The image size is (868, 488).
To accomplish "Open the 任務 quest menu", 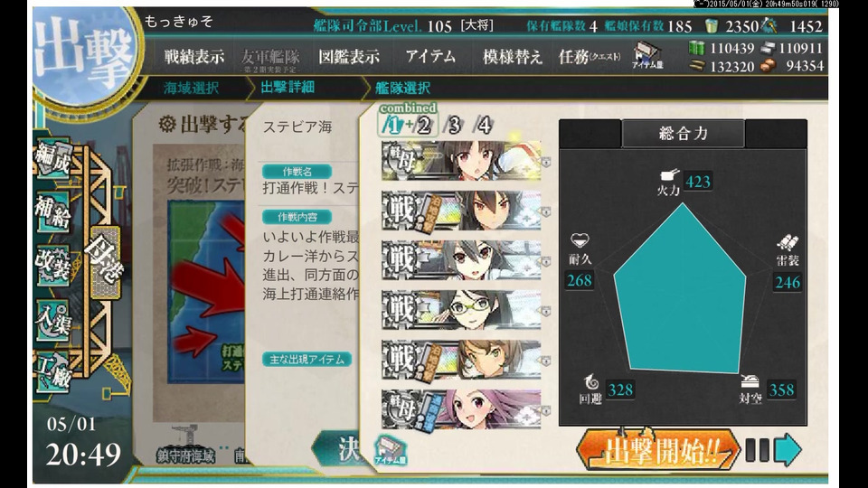I will click(x=589, y=56).
